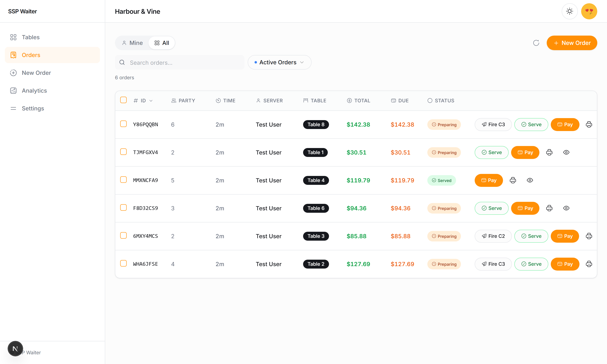Mark order WHA6JFSE as served

point(531,264)
